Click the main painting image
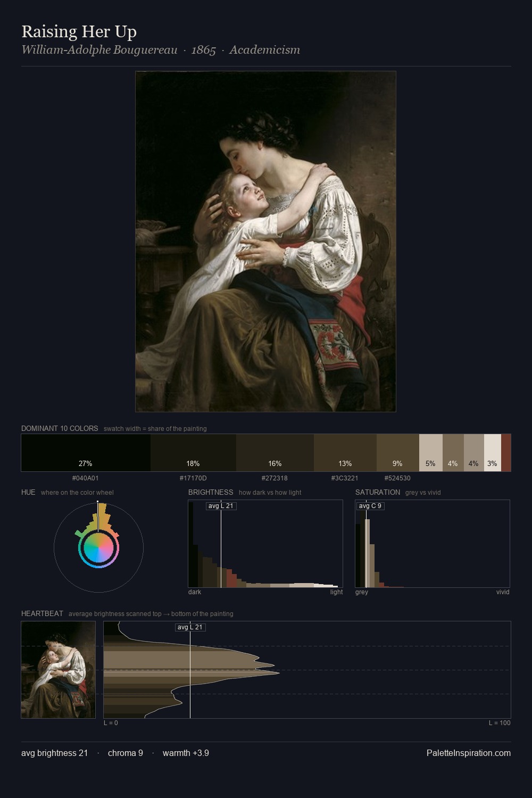The width and height of the screenshot is (532, 798). [x=265, y=242]
